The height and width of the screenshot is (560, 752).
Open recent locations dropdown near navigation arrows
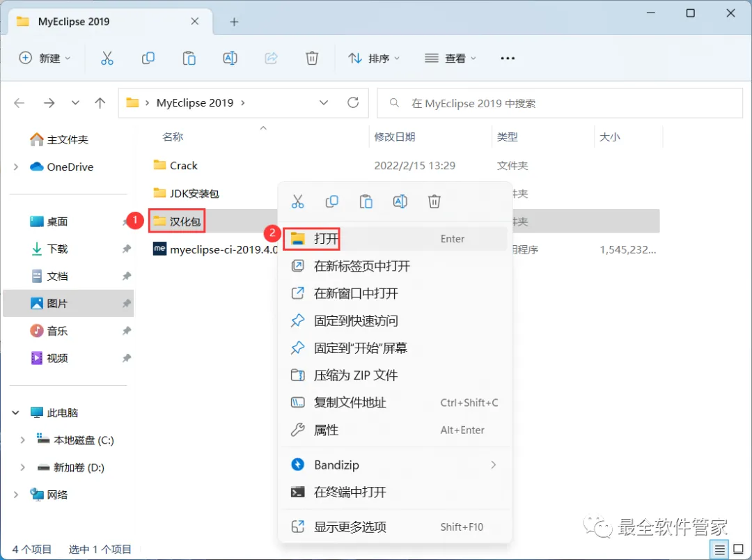click(x=75, y=102)
